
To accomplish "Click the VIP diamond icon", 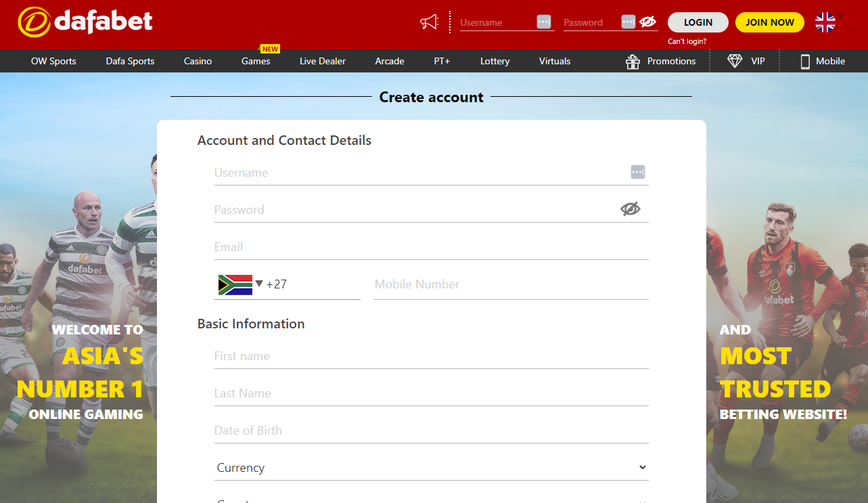I will 735,61.
